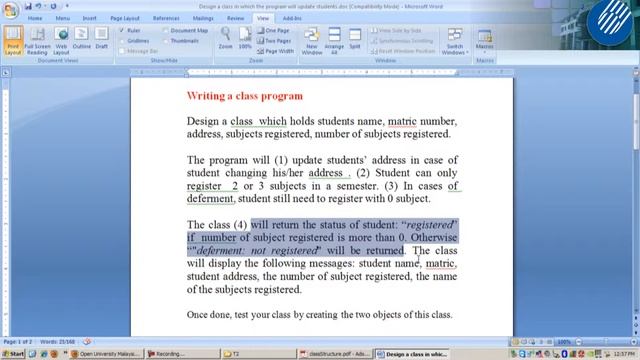This screenshot has width=640, height=360.
Task: Open the Zoom dialog magnifier
Action: [x=225, y=38]
